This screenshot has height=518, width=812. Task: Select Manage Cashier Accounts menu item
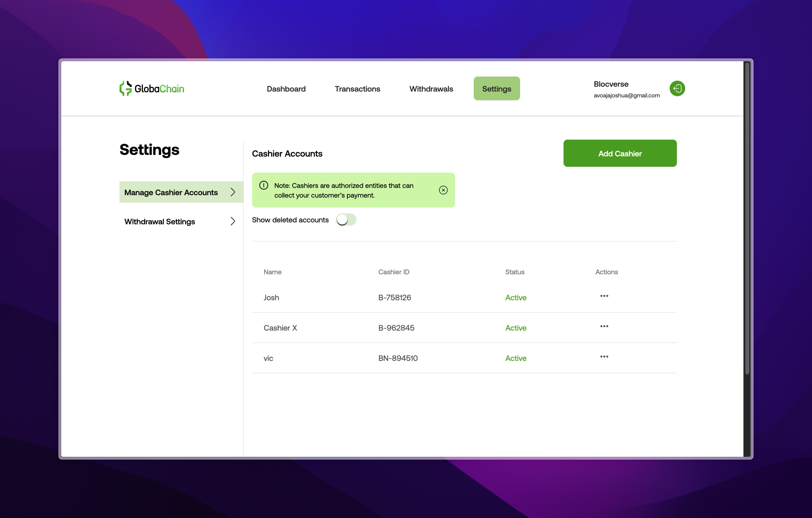181,192
